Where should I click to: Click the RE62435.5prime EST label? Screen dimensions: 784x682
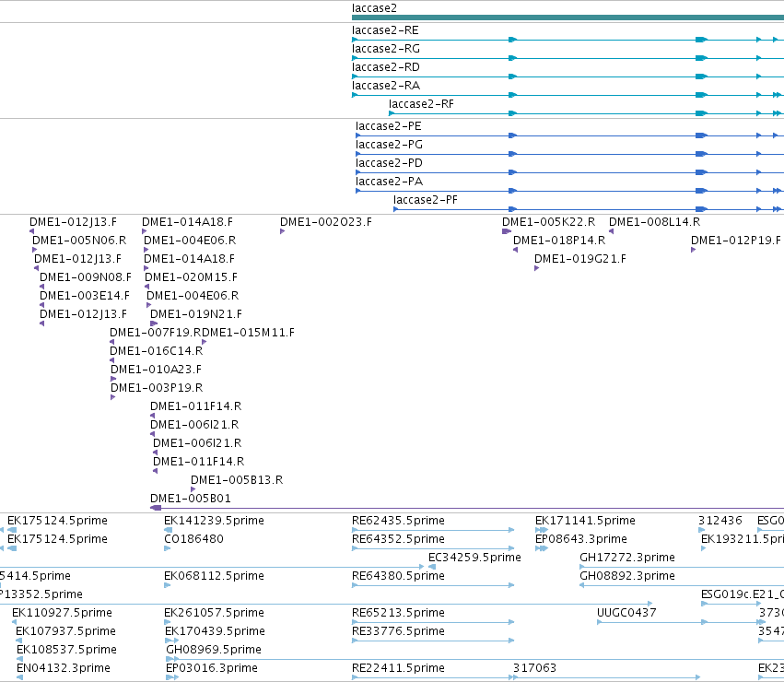coord(398,522)
